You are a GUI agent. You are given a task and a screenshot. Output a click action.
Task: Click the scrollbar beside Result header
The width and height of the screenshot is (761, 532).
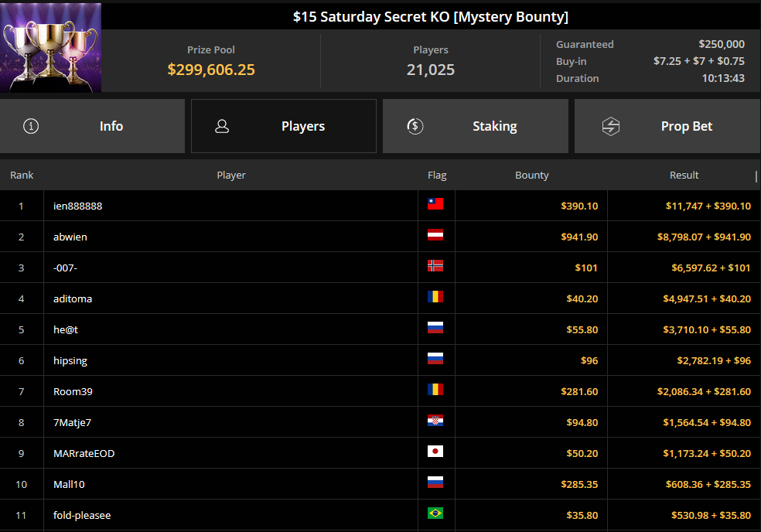756,176
